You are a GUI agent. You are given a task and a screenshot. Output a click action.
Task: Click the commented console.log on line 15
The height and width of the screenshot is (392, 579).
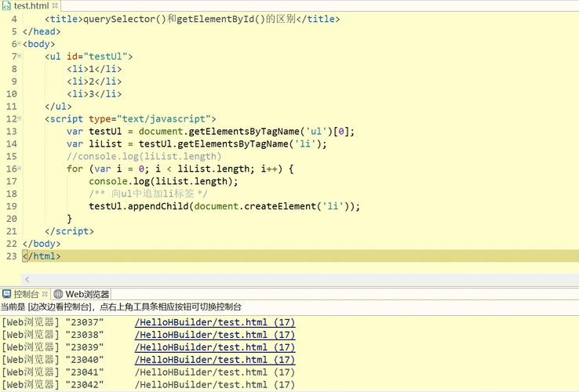click(144, 157)
